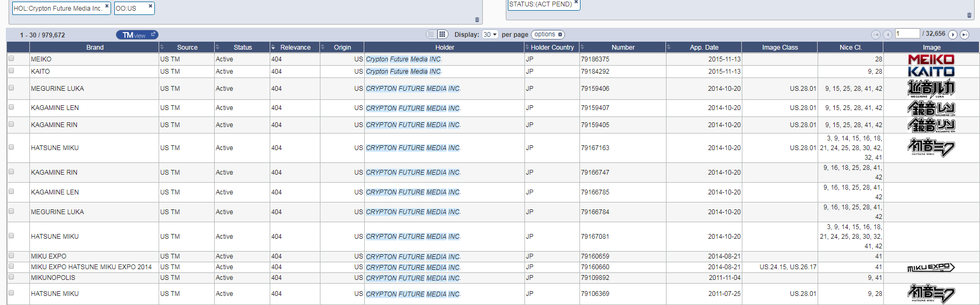
Task: Tick the checkbox for MIKU EXPO row
Action: coord(11,256)
